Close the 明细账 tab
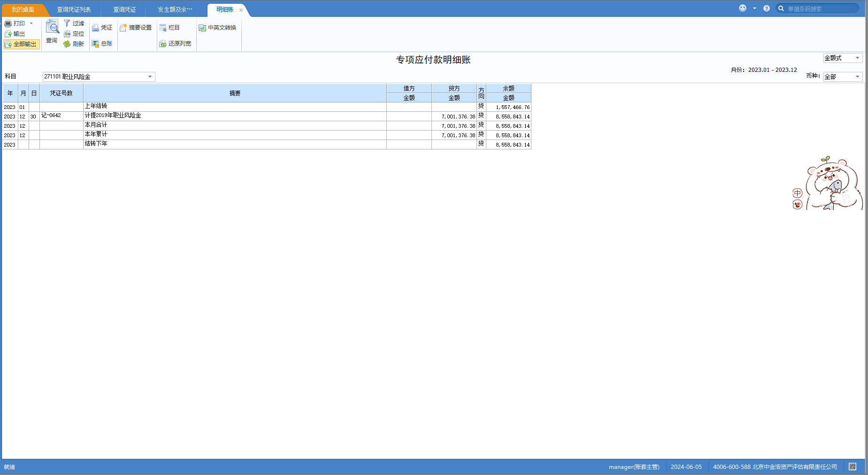The height and width of the screenshot is (475, 868). click(x=241, y=10)
